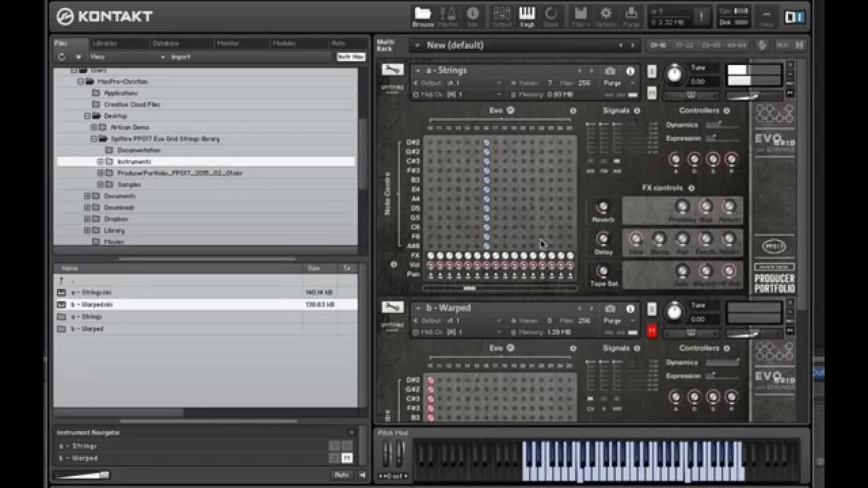Click the info icon beside FX controls
868x488 pixels.
691,188
